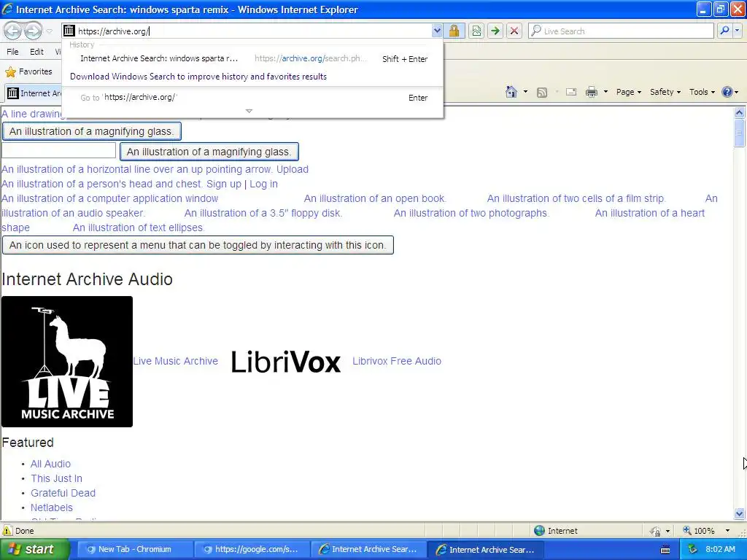Click the Internet security zone indicator

pyautogui.click(x=555, y=531)
